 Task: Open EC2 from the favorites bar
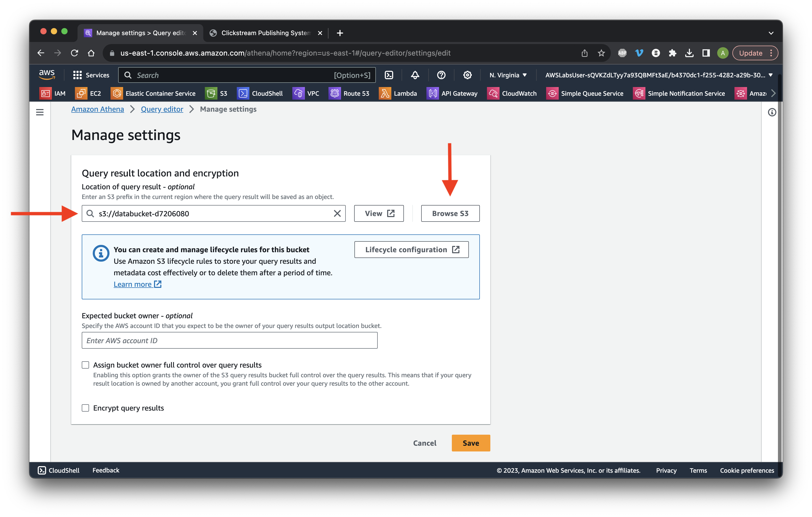pos(88,94)
